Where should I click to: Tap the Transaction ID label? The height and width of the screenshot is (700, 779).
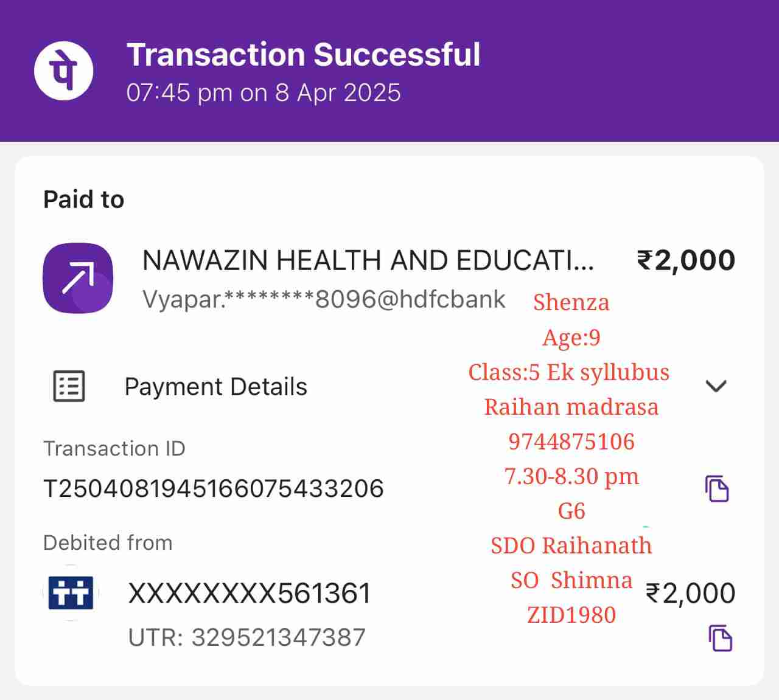click(x=114, y=448)
